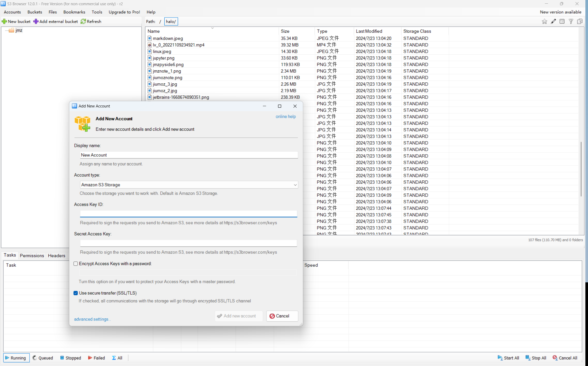
Task: Click the linux.jpeg file icon
Action: [x=149, y=51]
